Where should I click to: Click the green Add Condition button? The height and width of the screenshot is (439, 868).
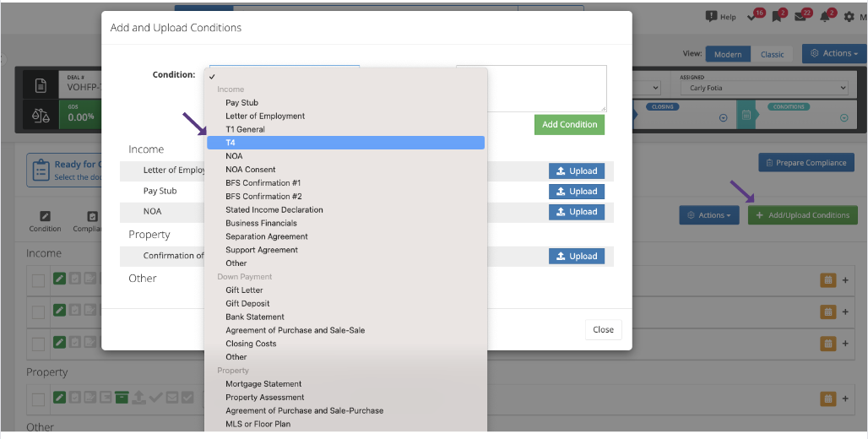(x=569, y=124)
